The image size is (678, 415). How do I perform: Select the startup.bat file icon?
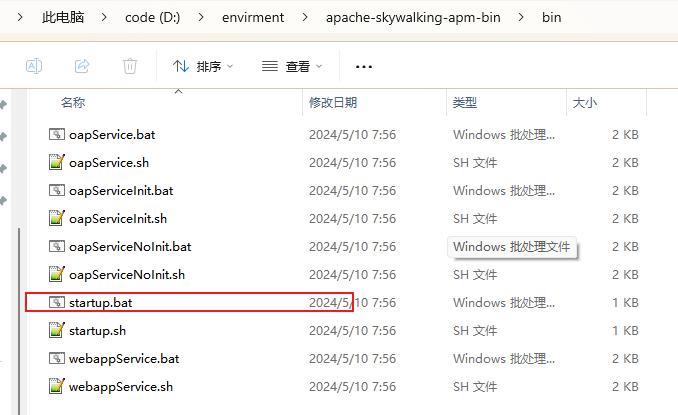coord(57,302)
